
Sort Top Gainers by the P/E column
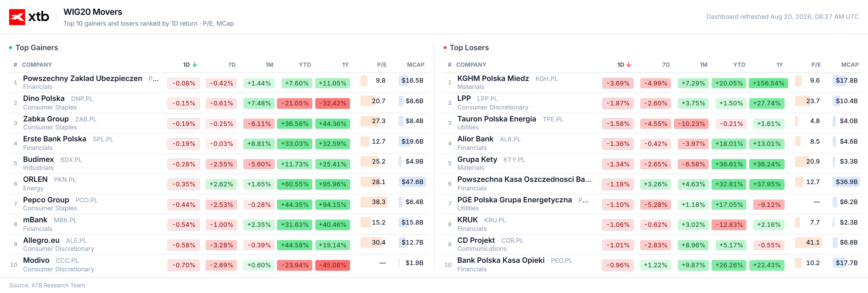(x=382, y=65)
